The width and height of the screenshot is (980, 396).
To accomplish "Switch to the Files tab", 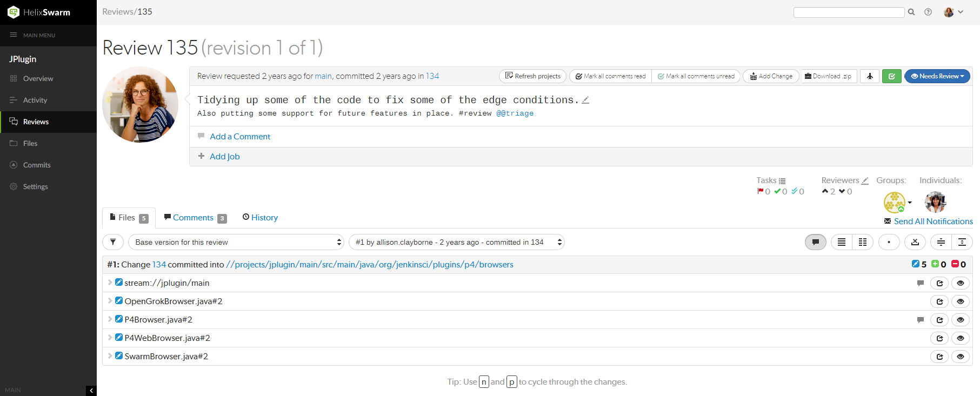I will tap(129, 218).
